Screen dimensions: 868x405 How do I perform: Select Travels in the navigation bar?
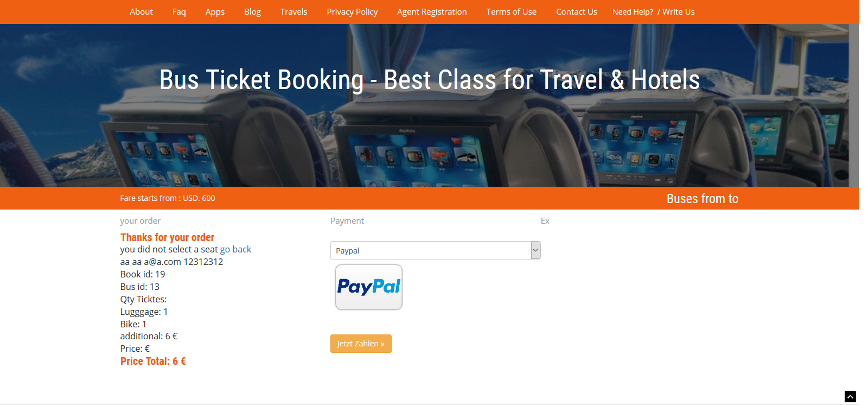(x=293, y=12)
